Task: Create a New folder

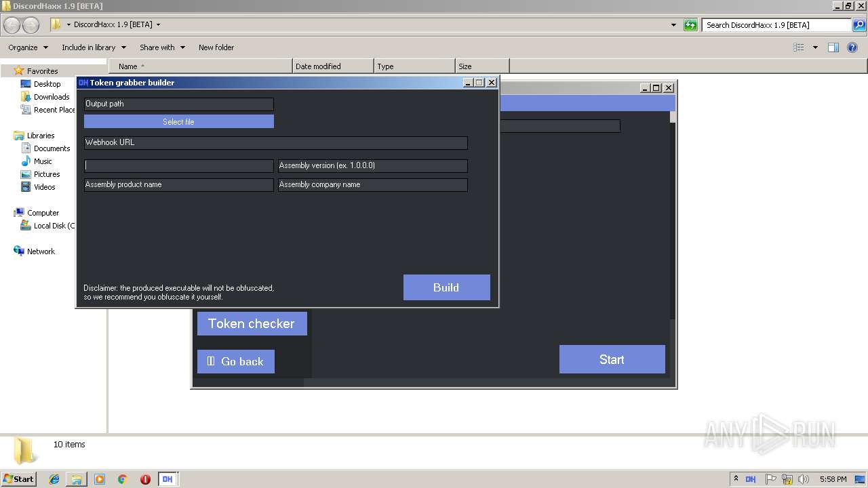Action: (216, 47)
